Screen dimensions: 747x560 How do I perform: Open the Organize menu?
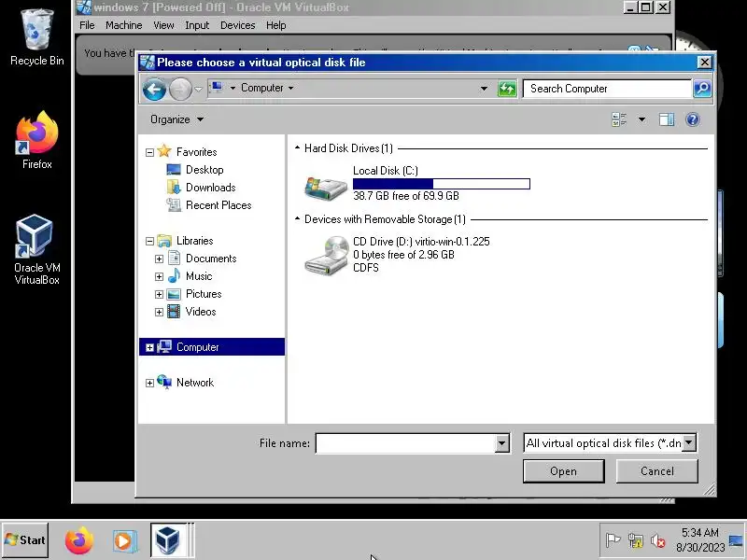coord(176,119)
